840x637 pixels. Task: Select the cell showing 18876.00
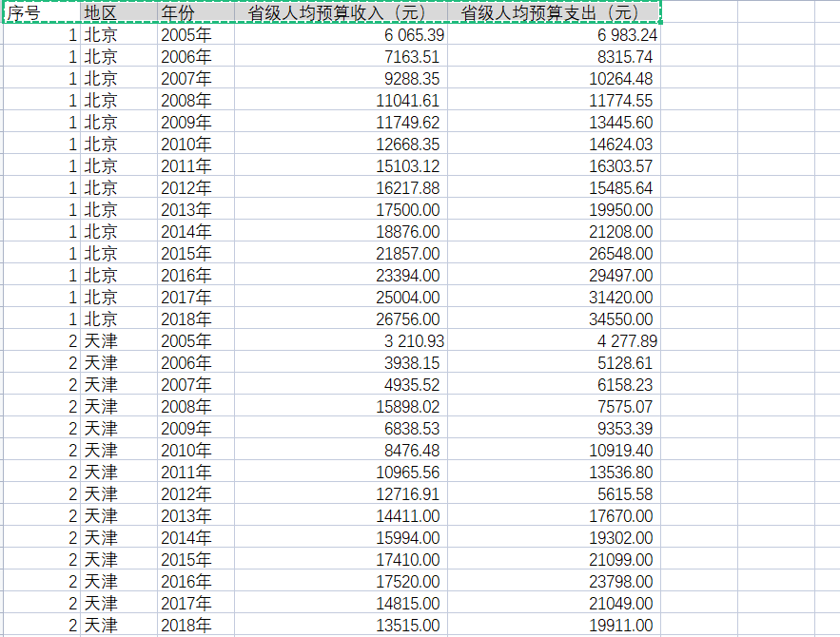(341, 231)
